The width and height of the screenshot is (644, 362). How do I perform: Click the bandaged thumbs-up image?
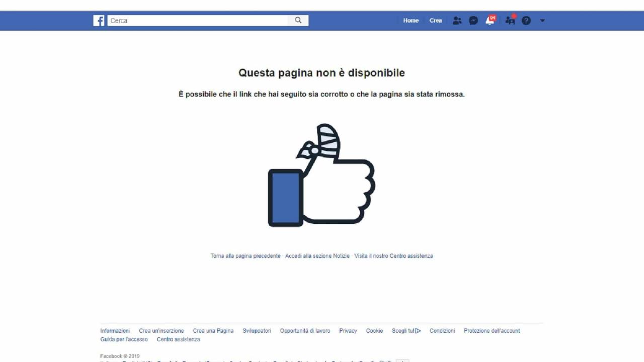(x=321, y=175)
